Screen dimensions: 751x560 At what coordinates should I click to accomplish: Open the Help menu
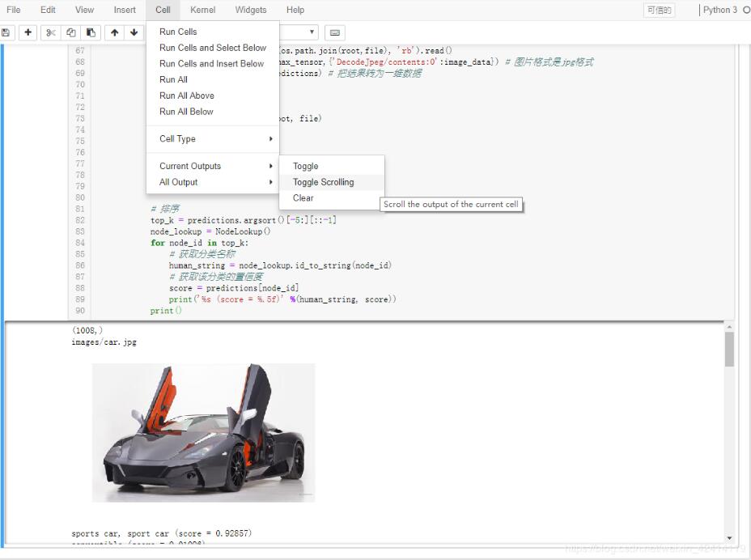click(x=295, y=10)
